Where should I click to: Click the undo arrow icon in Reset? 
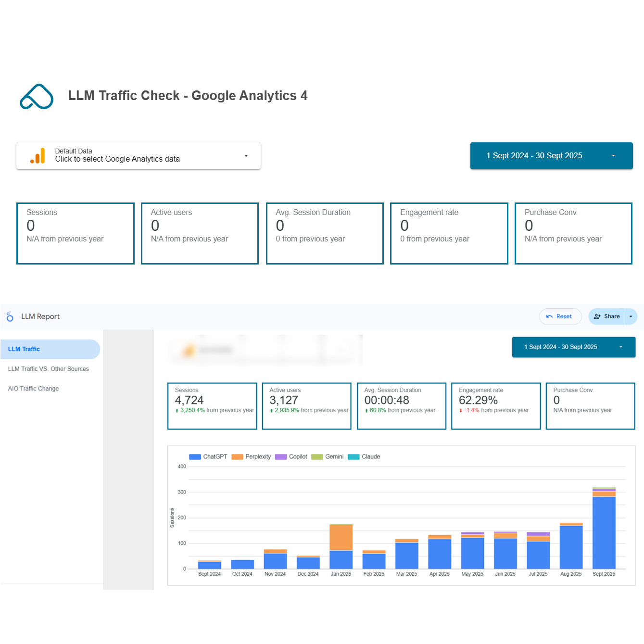coord(549,316)
